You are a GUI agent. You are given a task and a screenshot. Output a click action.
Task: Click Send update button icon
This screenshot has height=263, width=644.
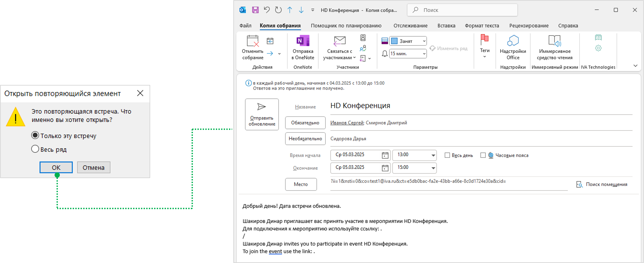[x=261, y=107]
